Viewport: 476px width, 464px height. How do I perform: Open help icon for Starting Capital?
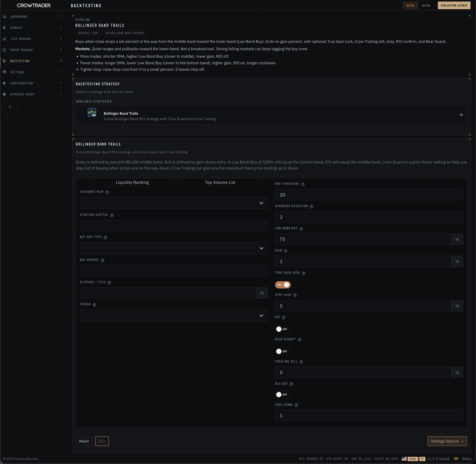(112, 215)
